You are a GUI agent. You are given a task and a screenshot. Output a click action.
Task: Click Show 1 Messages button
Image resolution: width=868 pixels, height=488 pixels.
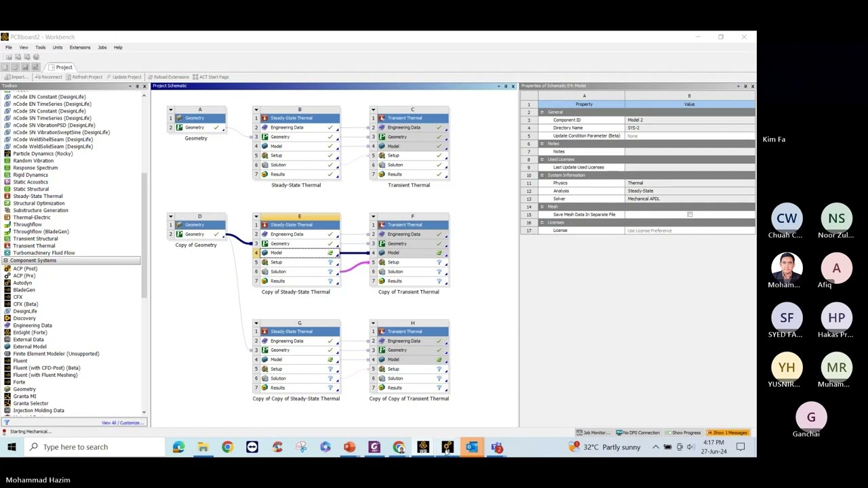tap(728, 432)
